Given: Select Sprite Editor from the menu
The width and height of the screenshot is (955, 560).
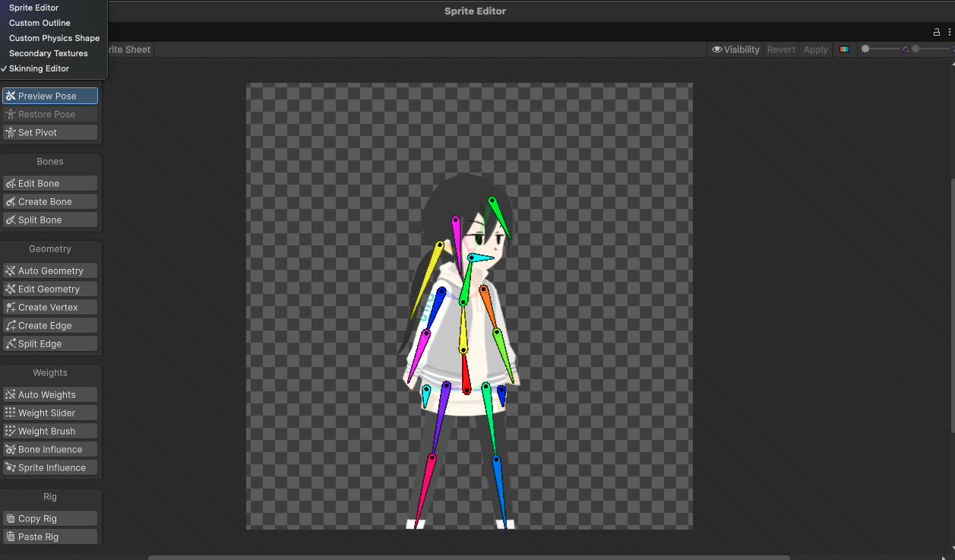Looking at the screenshot, I should (33, 8).
